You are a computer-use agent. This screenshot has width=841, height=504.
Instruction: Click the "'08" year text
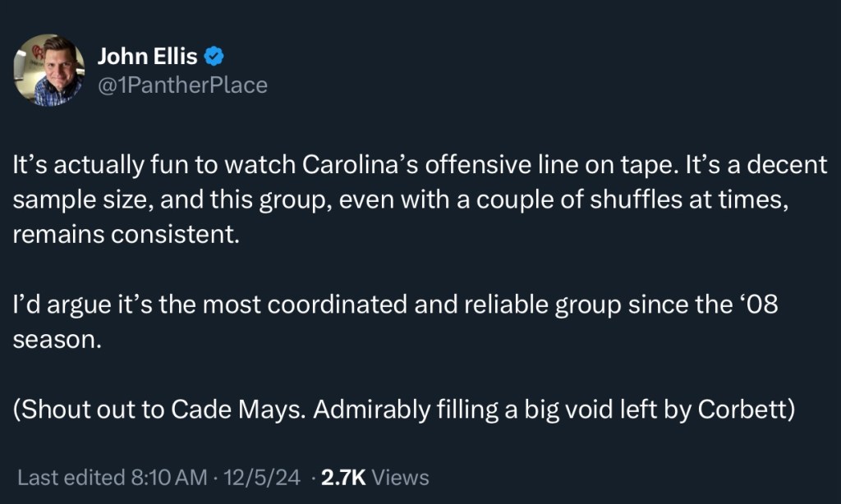click(751, 305)
